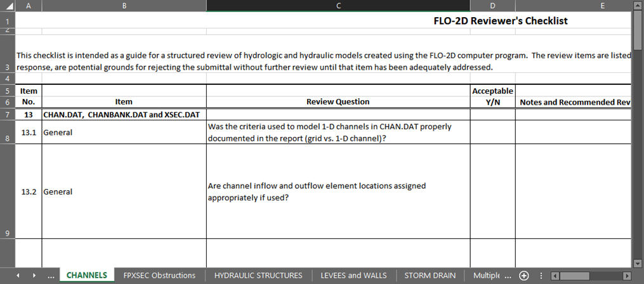Screen dimensions: 644x284
Task: Click the tab bar resize handle dots
Action: [540, 276]
